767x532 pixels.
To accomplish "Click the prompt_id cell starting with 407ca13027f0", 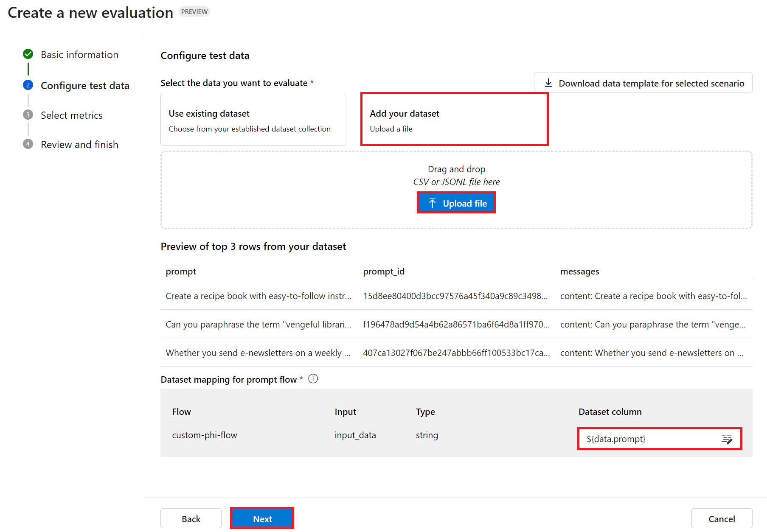I will point(456,353).
